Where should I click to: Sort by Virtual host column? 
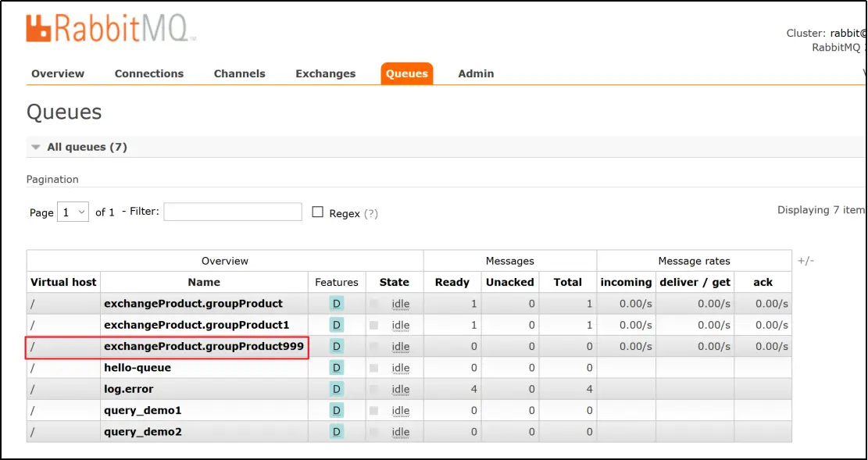coord(63,282)
